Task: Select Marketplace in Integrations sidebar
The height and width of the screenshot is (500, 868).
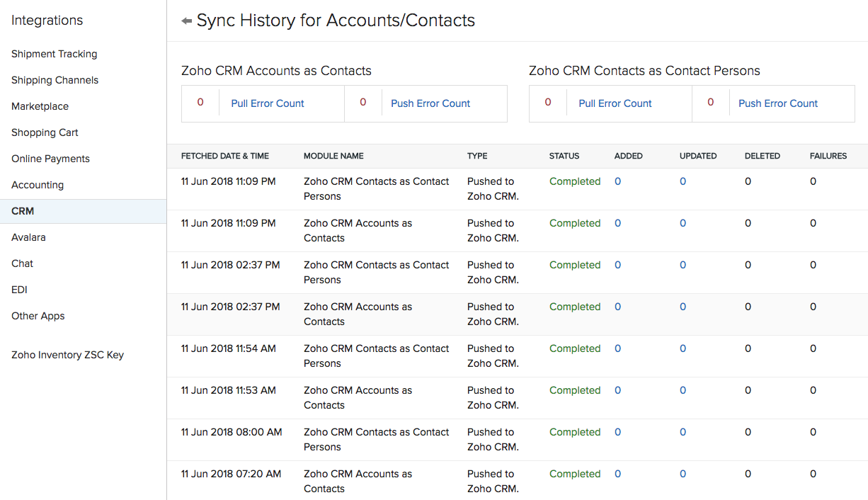Action: [40, 106]
